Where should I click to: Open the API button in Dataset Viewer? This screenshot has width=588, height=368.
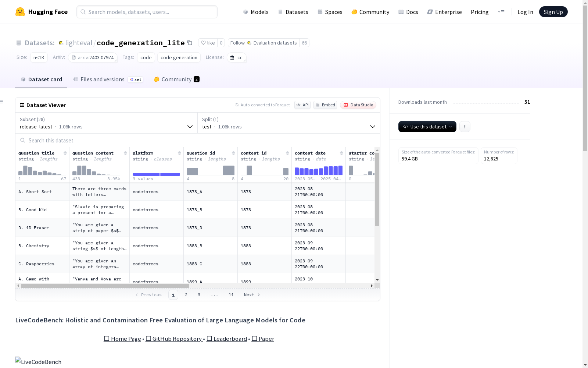(x=302, y=105)
